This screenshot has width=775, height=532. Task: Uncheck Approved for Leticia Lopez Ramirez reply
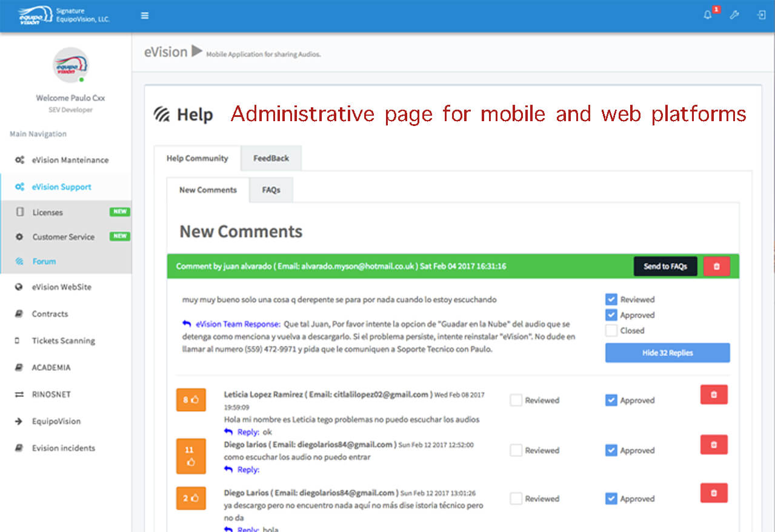(x=611, y=401)
